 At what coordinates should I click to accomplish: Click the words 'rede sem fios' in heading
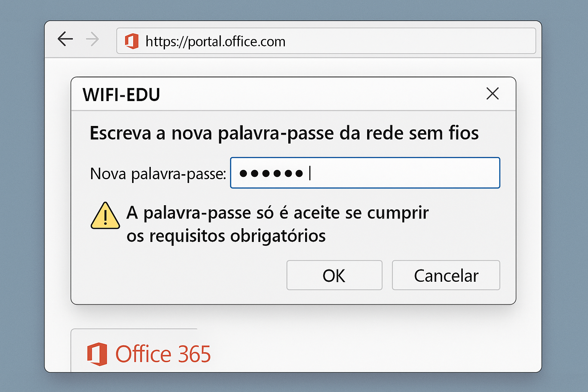pos(422,133)
